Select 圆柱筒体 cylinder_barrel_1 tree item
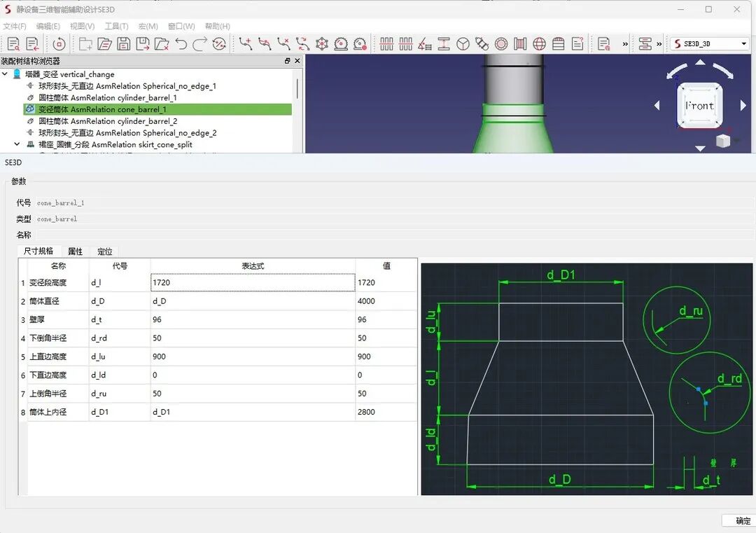This screenshot has height=533, width=756. pos(108,97)
